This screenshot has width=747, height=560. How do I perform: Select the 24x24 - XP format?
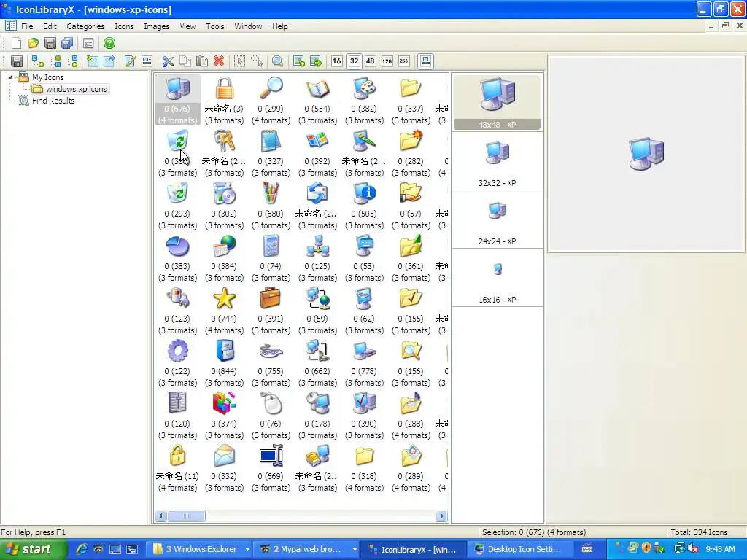(497, 219)
